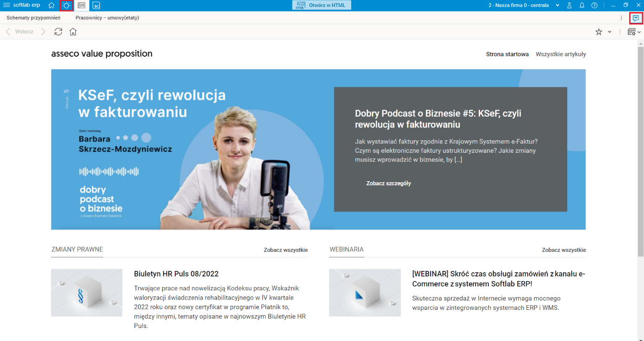Open the BC document icon tab
The height and width of the screenshot is (341, 644).
(96, 5)
